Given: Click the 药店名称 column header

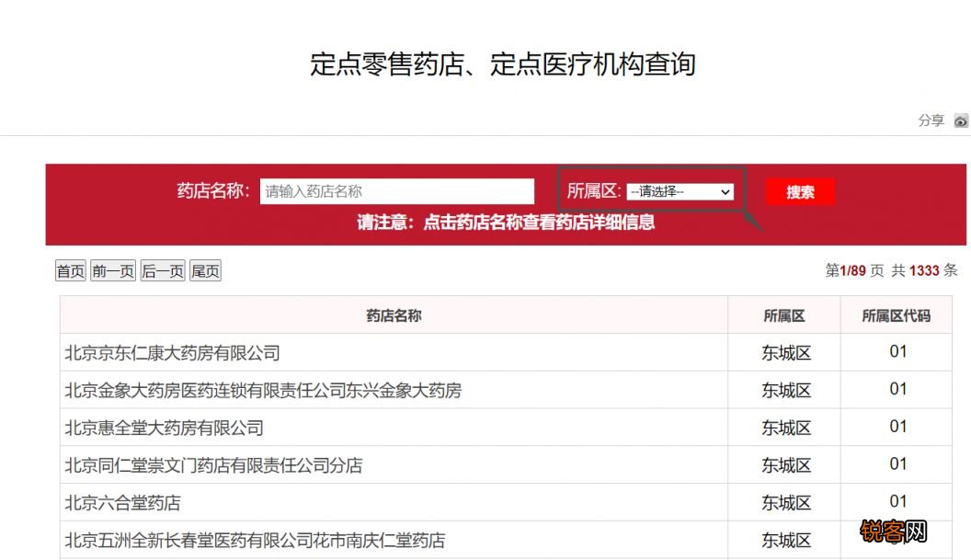Looking at the screenshot, I should [x=394, y=316].
